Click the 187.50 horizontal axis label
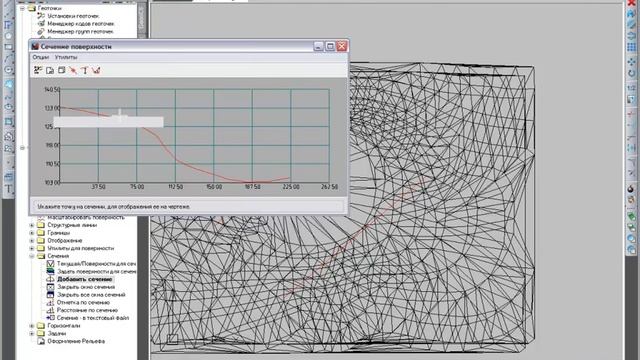The width and height of the screenshot is (640, 360). [252, 187]
